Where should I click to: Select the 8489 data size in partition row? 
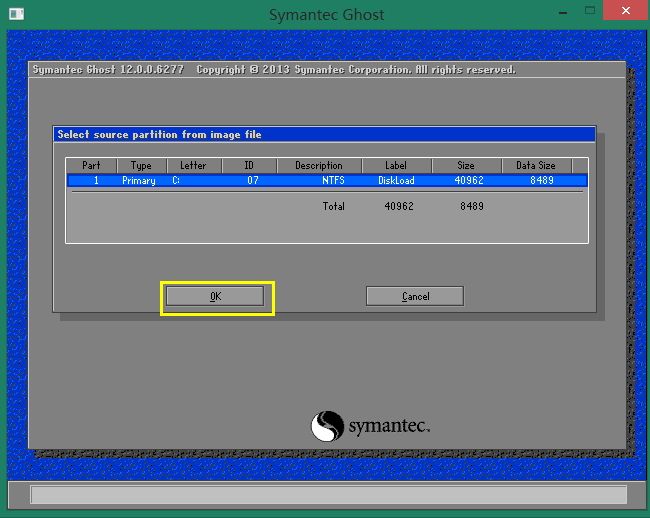pyautogui.click(x=542, y=180)
